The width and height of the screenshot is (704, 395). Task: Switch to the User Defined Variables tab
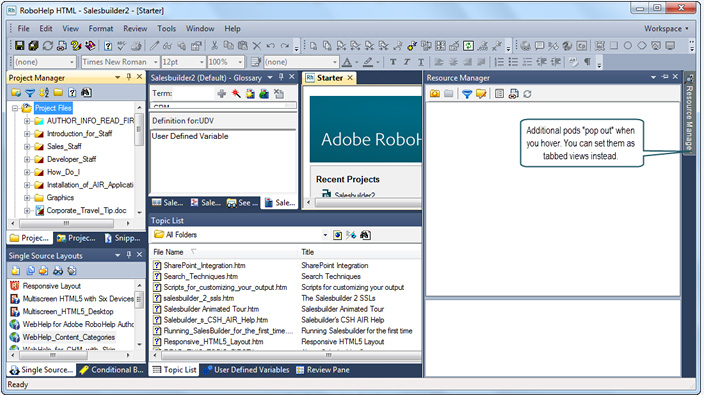pyautogui.click(x=246, y=370)
